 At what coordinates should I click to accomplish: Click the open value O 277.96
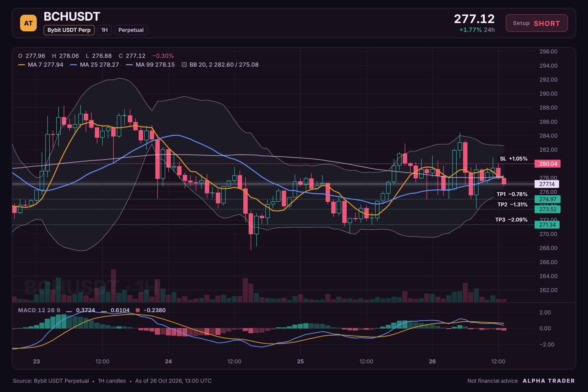coord(32,56)
